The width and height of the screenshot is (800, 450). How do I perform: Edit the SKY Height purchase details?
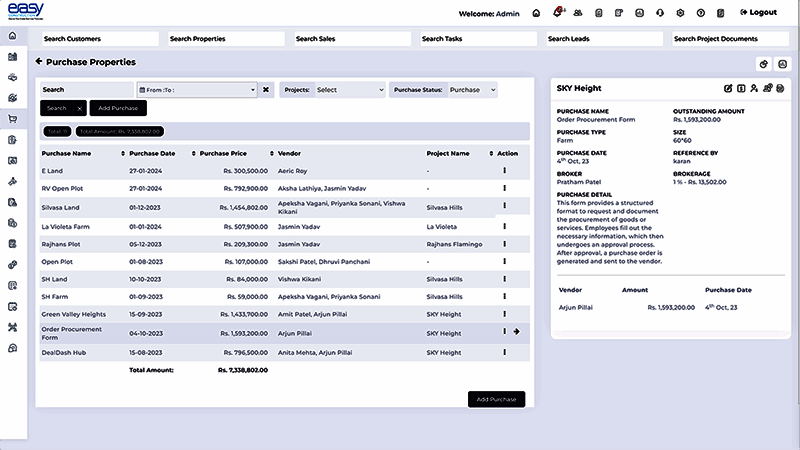click(728, 88)
